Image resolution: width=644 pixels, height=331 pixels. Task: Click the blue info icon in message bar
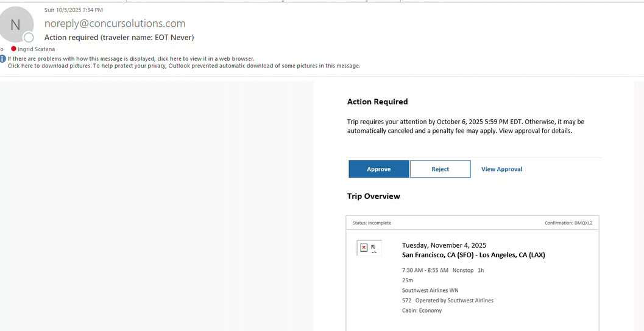click(x=3, y=58)
